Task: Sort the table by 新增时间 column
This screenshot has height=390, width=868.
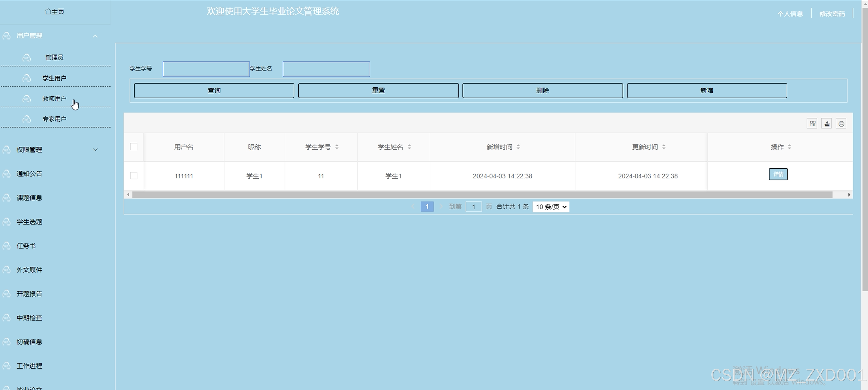Action: tap(518, 147)
